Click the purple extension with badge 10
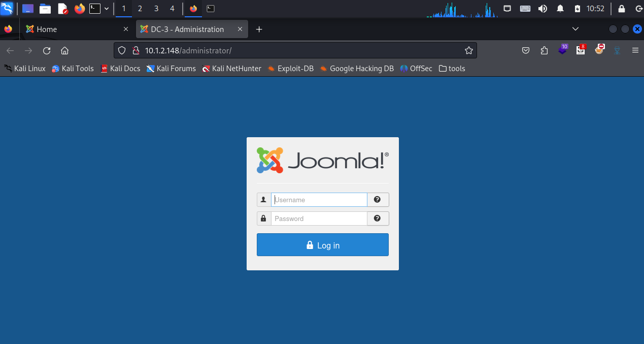The image size is (644, 344). coord(563,49)
